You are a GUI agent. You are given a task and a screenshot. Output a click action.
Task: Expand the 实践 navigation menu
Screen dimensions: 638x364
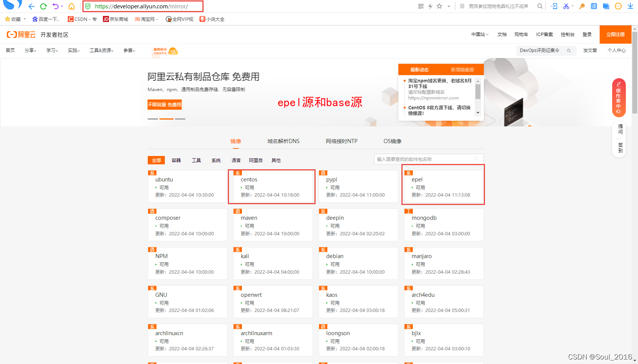tap(74, 50)
